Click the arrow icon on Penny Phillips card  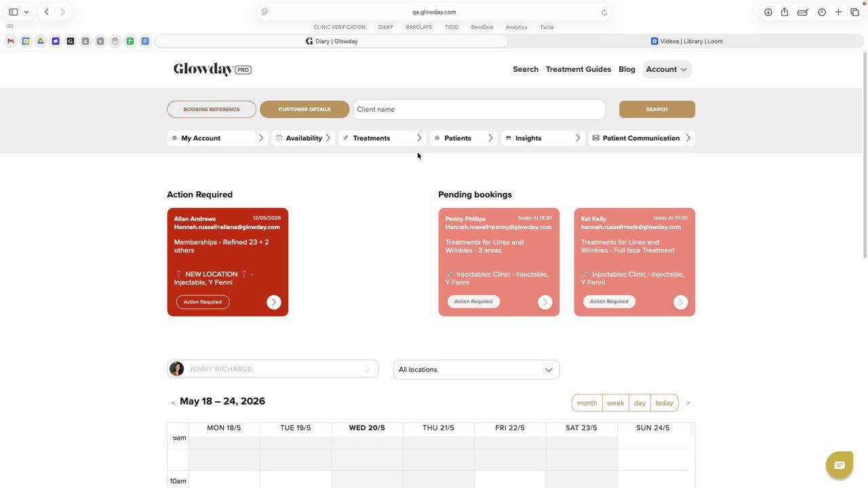coord(545,302)
